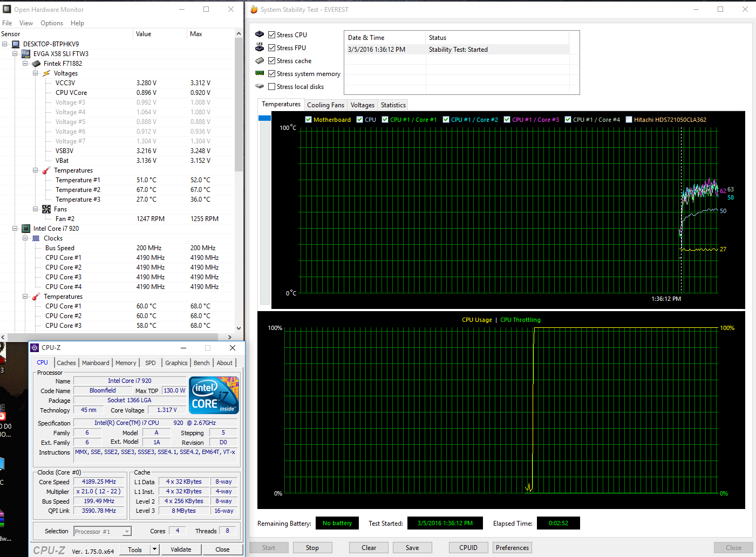Enable the Stress local disks checkbox
The width and height of the screenshot is (756, 557).
tap(272, 87)
